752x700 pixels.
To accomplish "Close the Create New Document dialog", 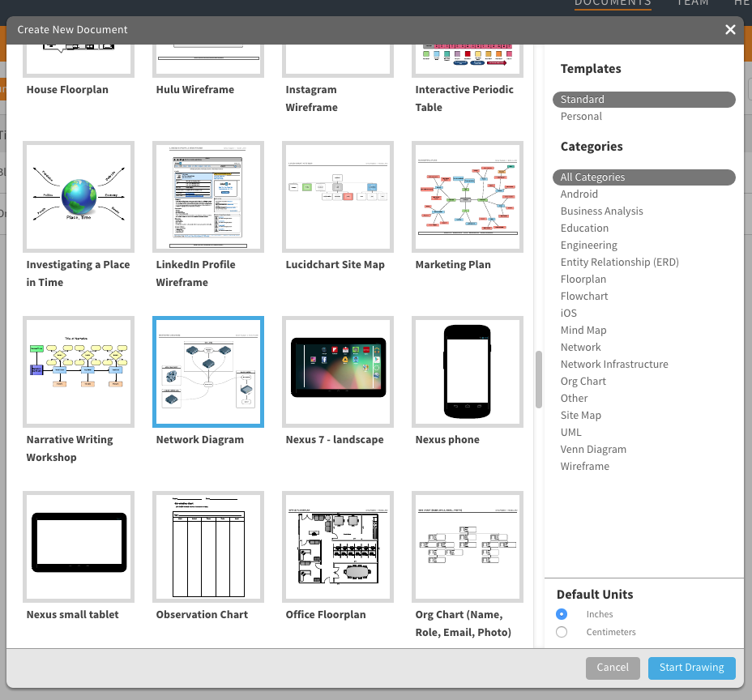I will click(730, 30).
